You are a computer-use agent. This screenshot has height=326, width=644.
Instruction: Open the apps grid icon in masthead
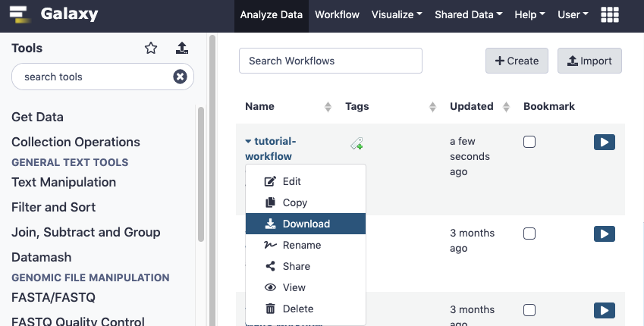pyautogui.click(x=610, y=15)
